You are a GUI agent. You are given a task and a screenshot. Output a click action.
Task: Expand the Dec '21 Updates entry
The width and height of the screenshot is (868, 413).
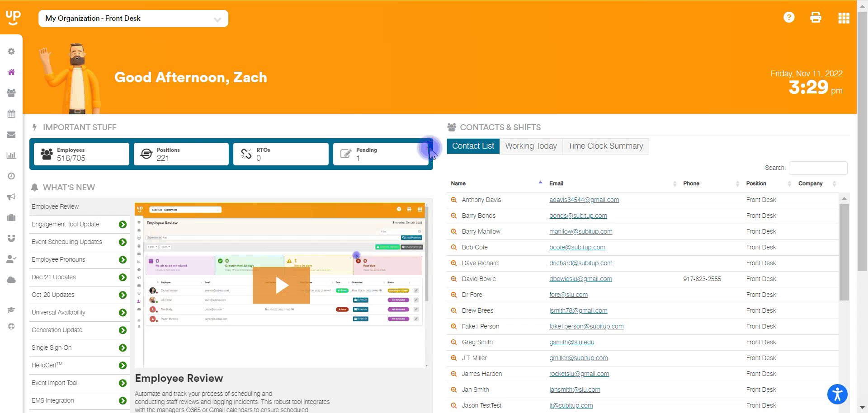coord(122,277)
